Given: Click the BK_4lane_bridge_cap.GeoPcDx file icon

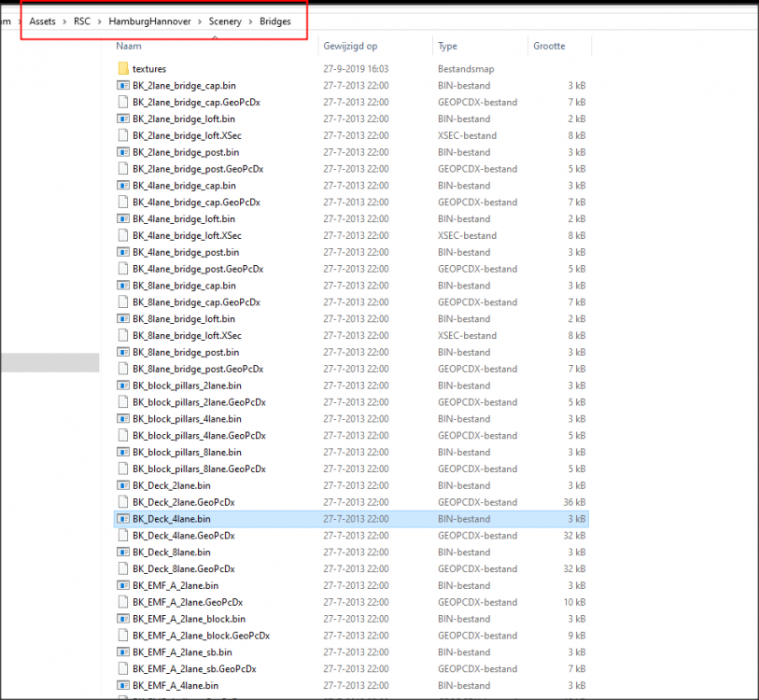Looking at the screenshot, I should point(123,203).
